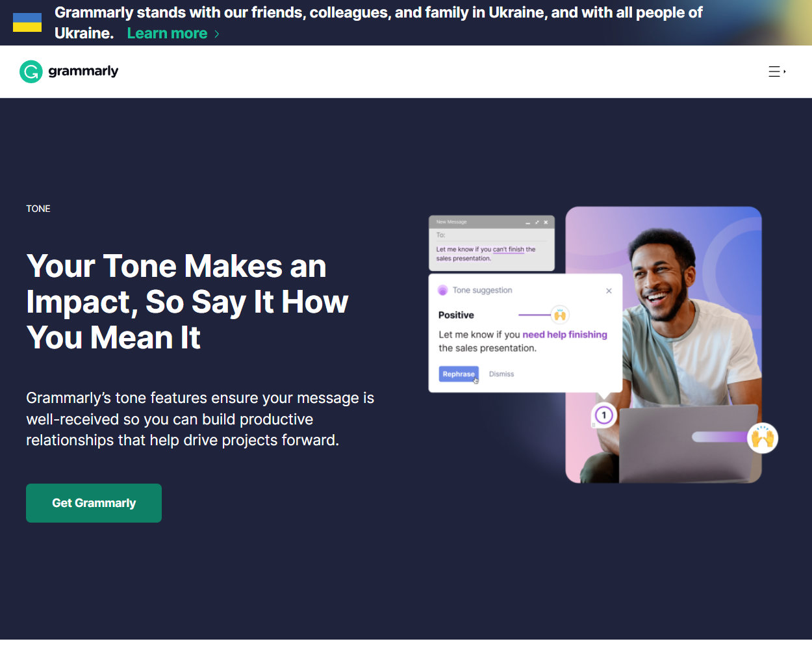812x650 pixels.
Task: Dismiss the Tone suggestion popup via its X
Action: 609,291
